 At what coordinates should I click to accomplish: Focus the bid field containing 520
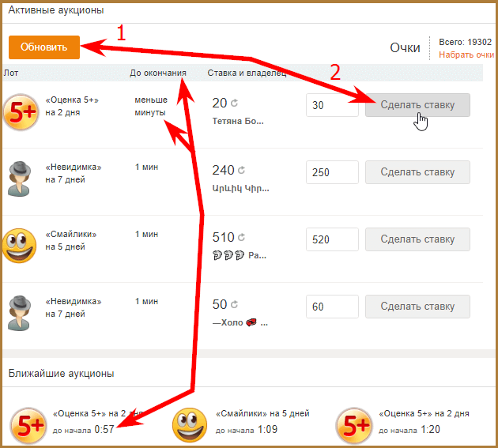pyautogui.click(x=332, y=239)
